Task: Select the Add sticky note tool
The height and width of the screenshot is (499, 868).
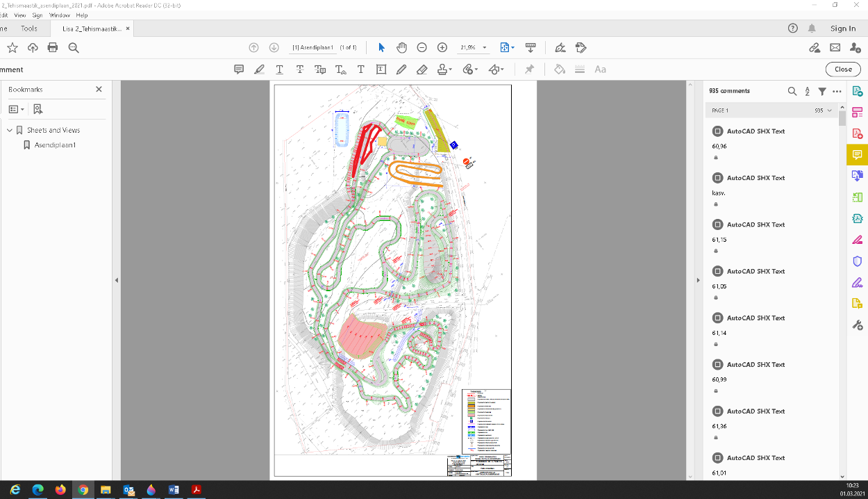Action: pyautogui.click(x=239, y=69)
